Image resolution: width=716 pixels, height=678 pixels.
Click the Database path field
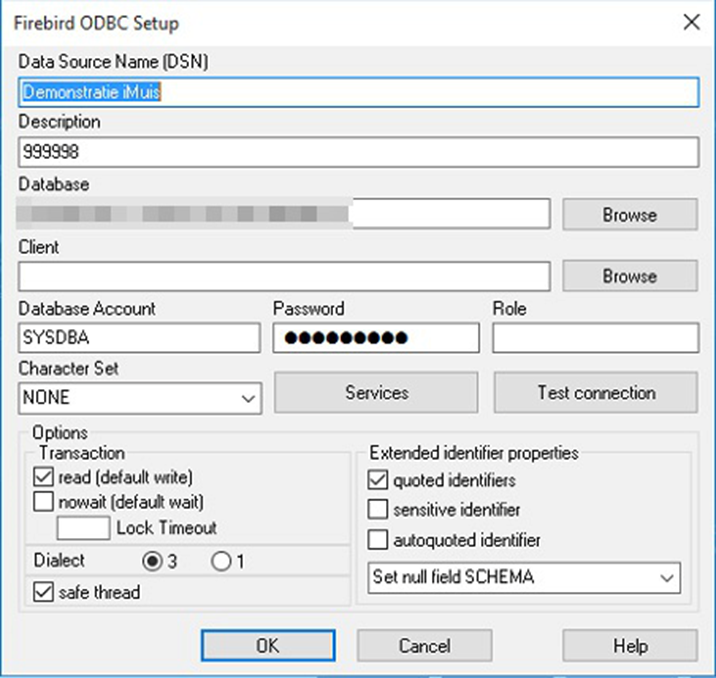coord(284,213)
